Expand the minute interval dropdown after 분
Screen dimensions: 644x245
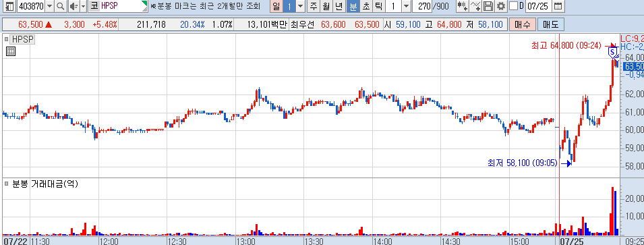pos(406,6)
